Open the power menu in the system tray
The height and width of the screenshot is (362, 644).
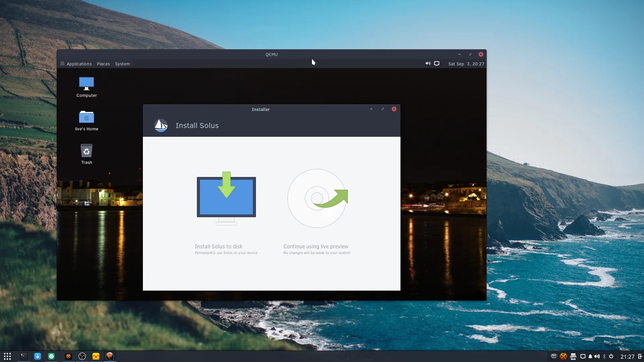pyautogui.click(x=611, y=356)
